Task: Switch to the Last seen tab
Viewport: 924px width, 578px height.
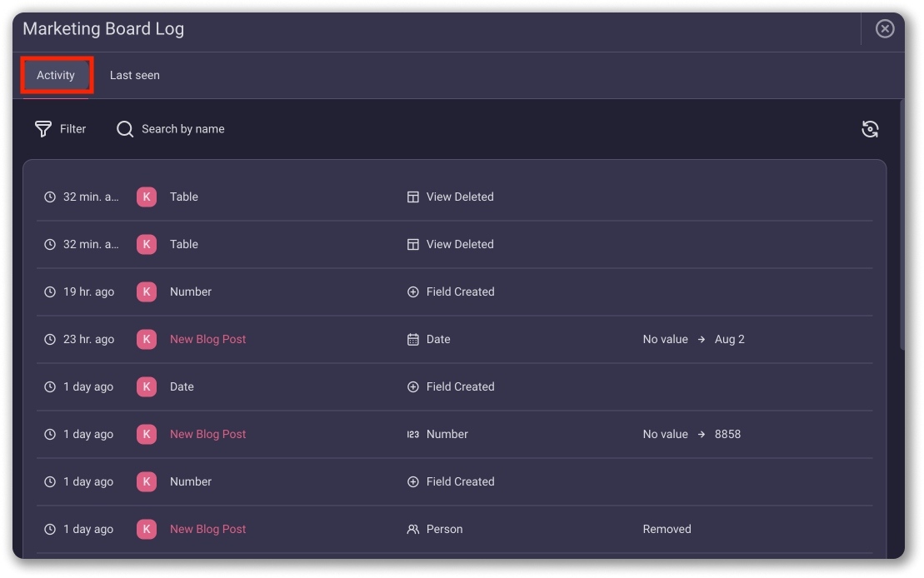Action: pyautogui.click(x=134, y=75)
